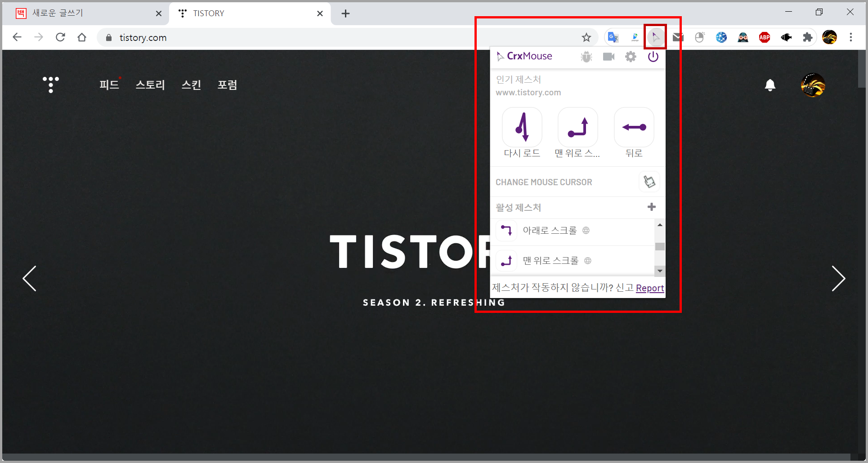Click the mouse-shaped extension icon

click(699, 37)
